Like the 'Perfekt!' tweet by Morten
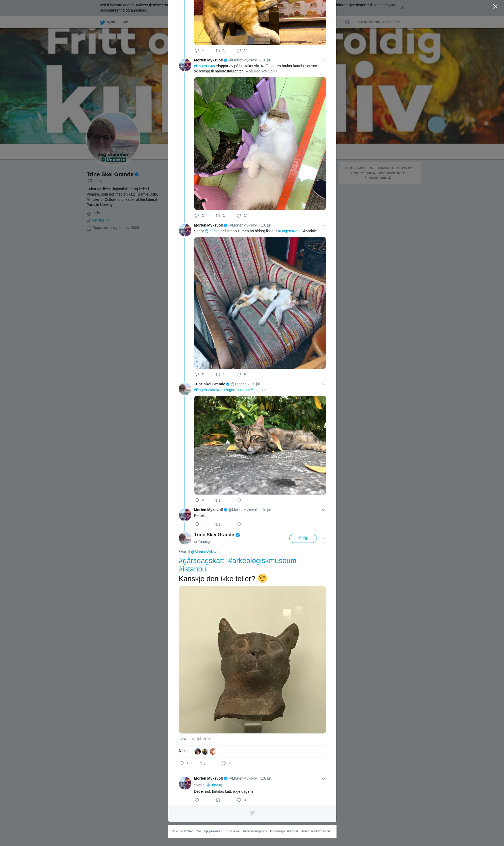The image size is (504, 846). click(x=239, y=524)
